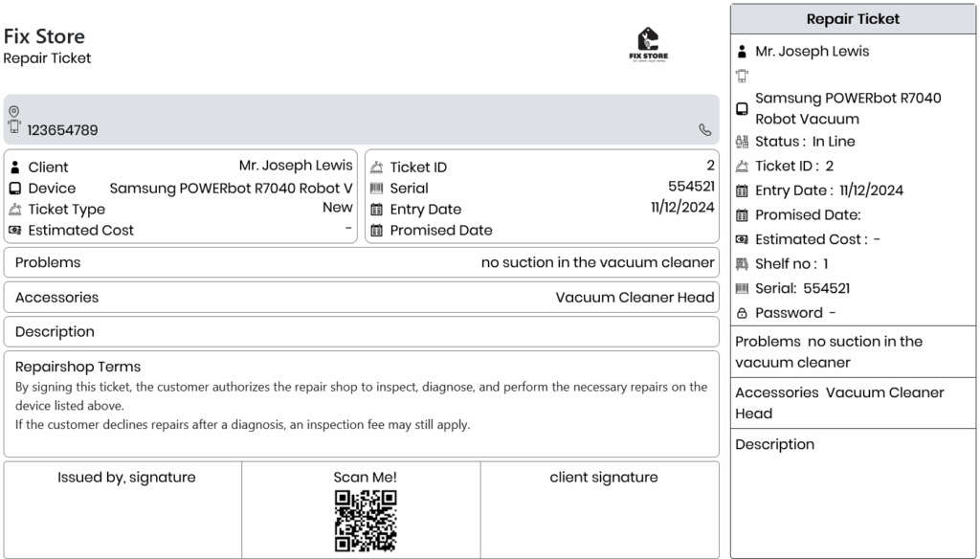Screen dimensions: 980x559
Task: Click the Repair Ticket header of the side slip
Action: (x=853, y=19)
